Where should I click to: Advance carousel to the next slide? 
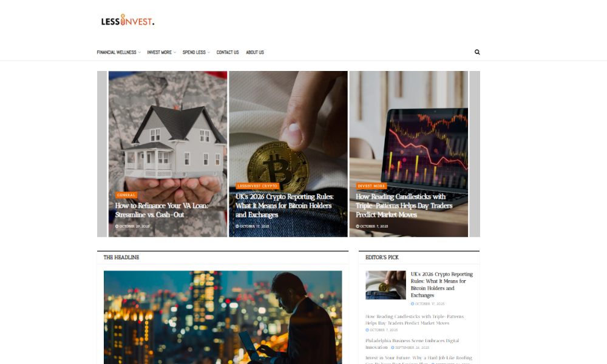475,154
